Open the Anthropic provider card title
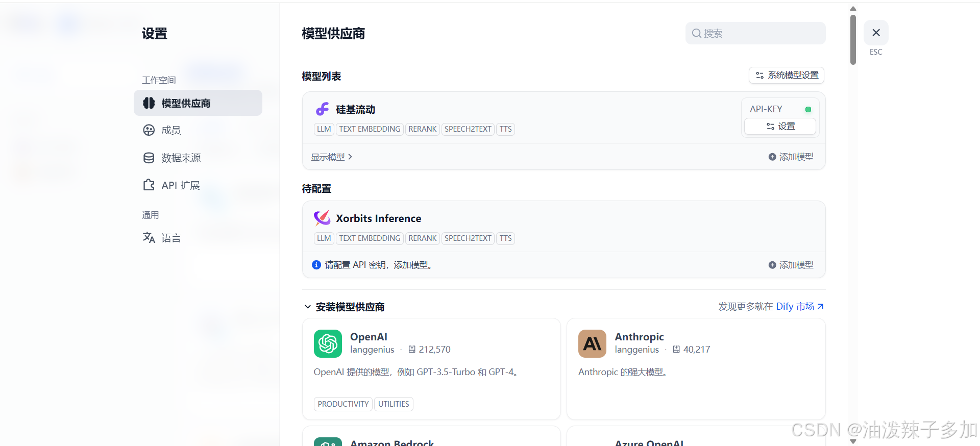980x446 pixels. tap(639, 337)
